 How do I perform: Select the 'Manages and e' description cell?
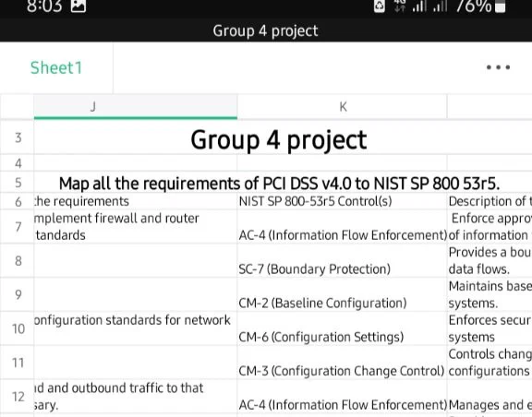point(490,397)
